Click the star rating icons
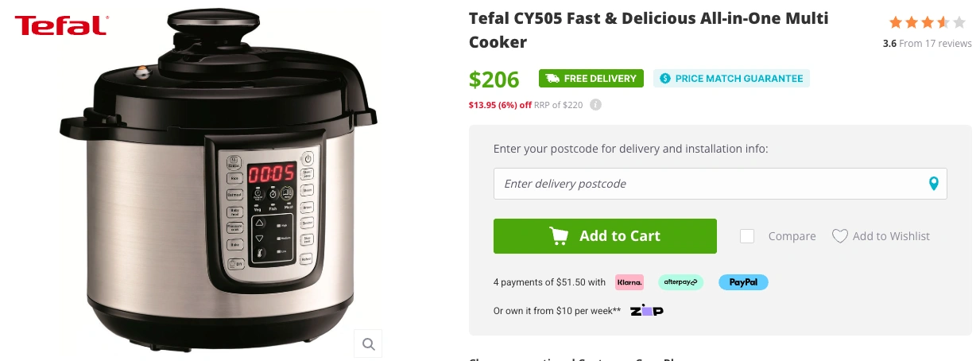This screenshot has width=980, height=361. (927, 22)
